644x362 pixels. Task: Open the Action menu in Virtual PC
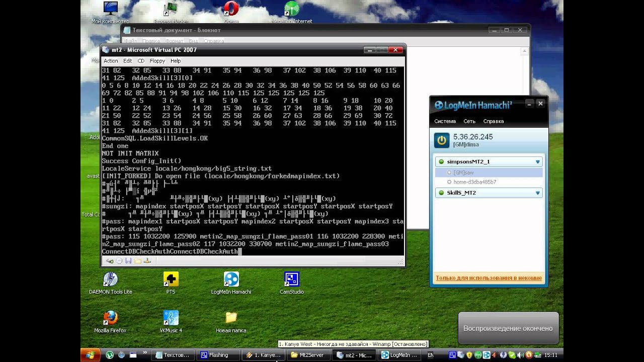111,61
